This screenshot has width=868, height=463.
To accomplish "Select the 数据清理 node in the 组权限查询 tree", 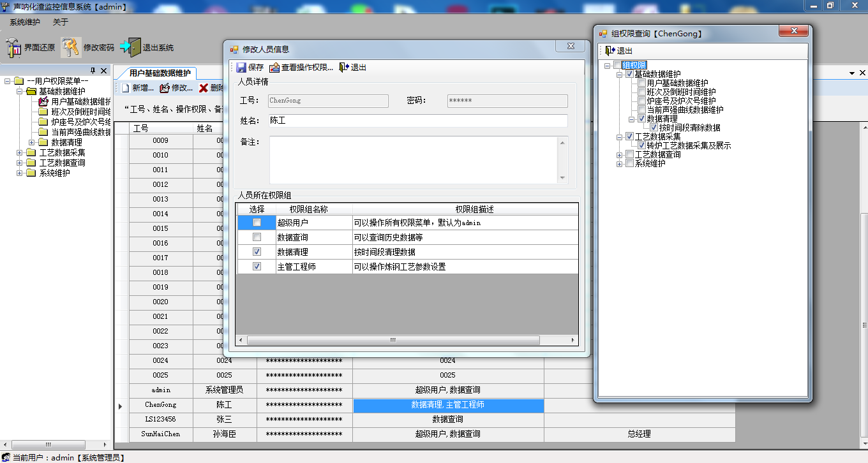I will 662,119.
